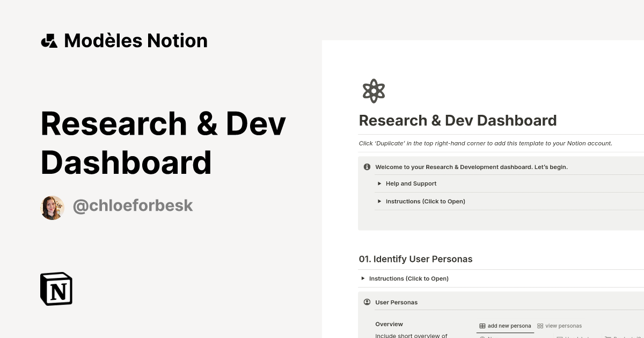The height and width of the screenshot is (338, 644).
Task: Click the person icon next to User Personas
Action: (367, 302)
